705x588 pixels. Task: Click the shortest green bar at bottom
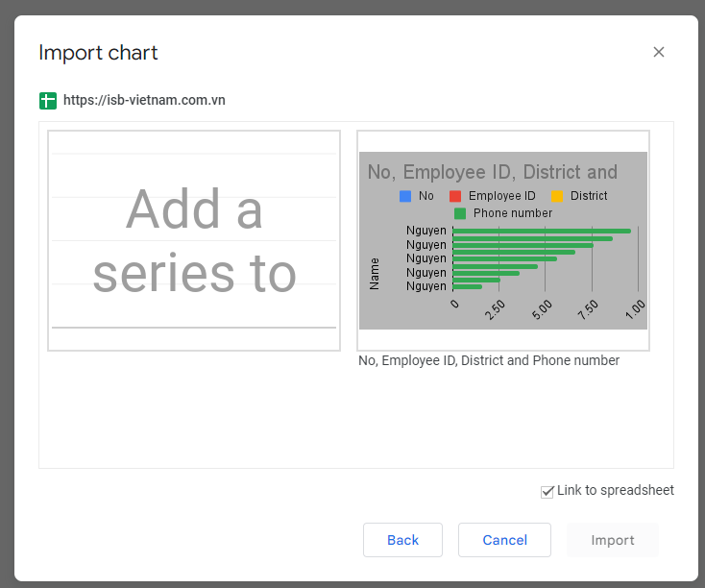[x=468, y=286]
